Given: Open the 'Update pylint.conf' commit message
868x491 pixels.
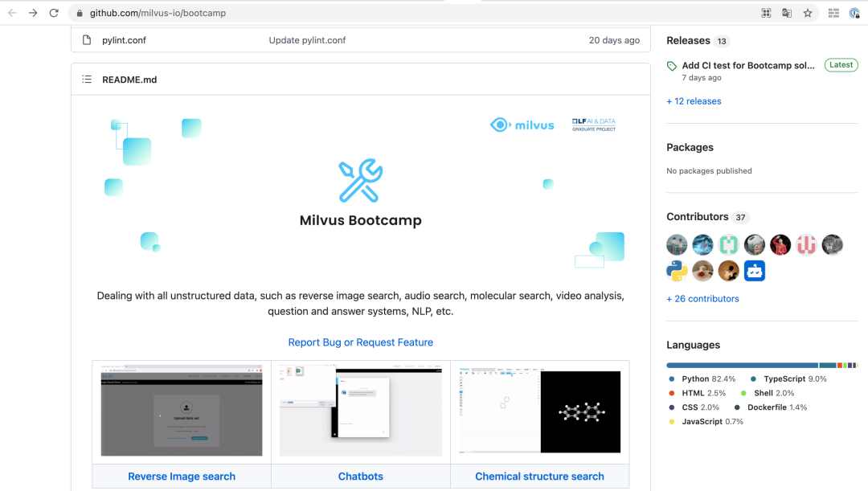Looking at the screenshot, I should click(x=307, y=40).
